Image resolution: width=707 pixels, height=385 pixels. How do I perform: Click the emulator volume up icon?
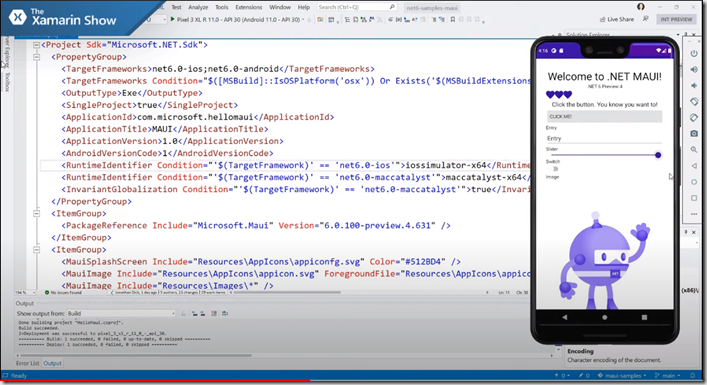coord(693,69)
